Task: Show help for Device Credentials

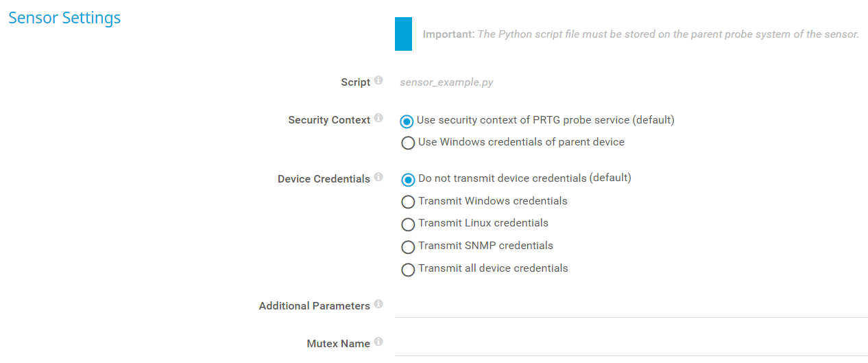Action: (x=378, y=178)
